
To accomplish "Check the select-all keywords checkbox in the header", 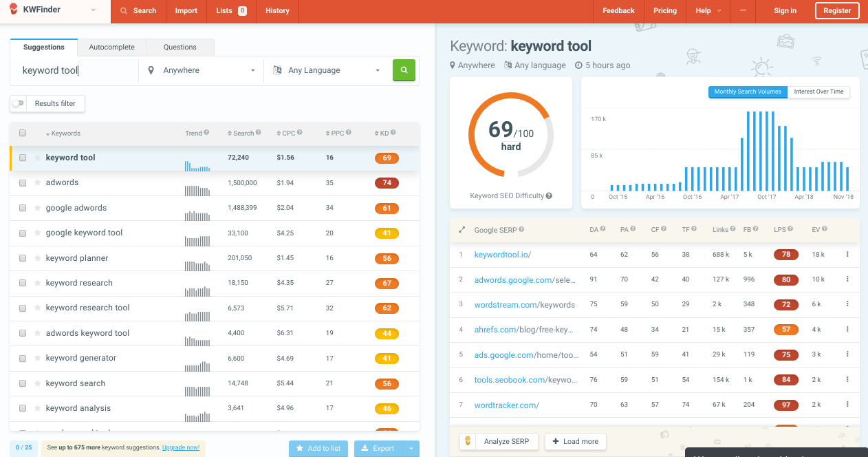I will 23,134.
